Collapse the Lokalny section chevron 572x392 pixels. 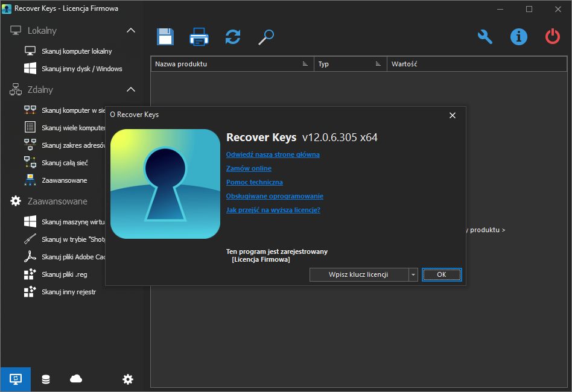pos(130,31)
